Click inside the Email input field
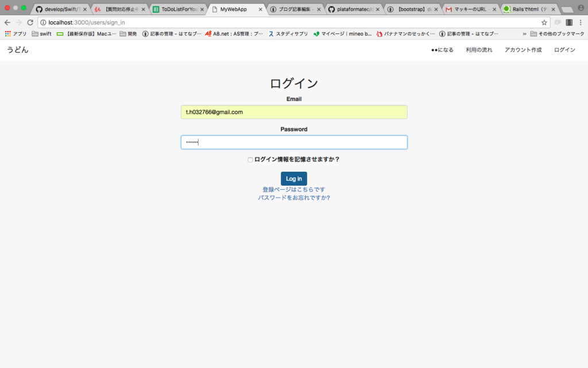588x368 pixels. point(293,112)
